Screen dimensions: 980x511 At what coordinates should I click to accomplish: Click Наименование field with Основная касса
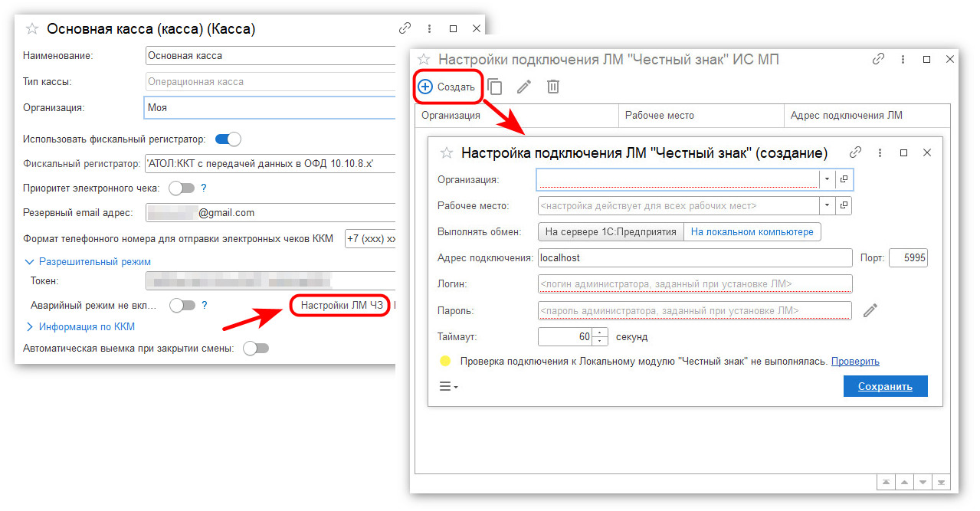coord(270,55)
